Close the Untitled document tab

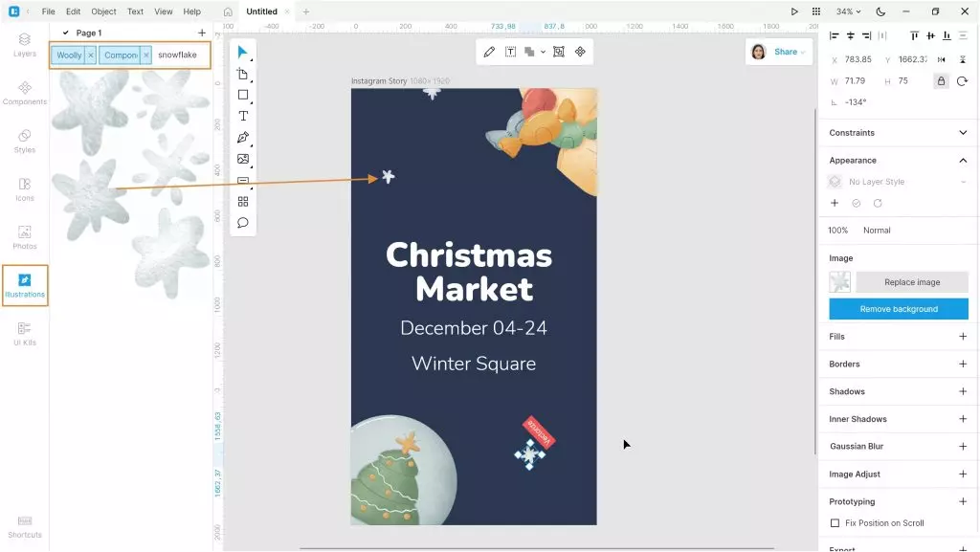(287, 11)
